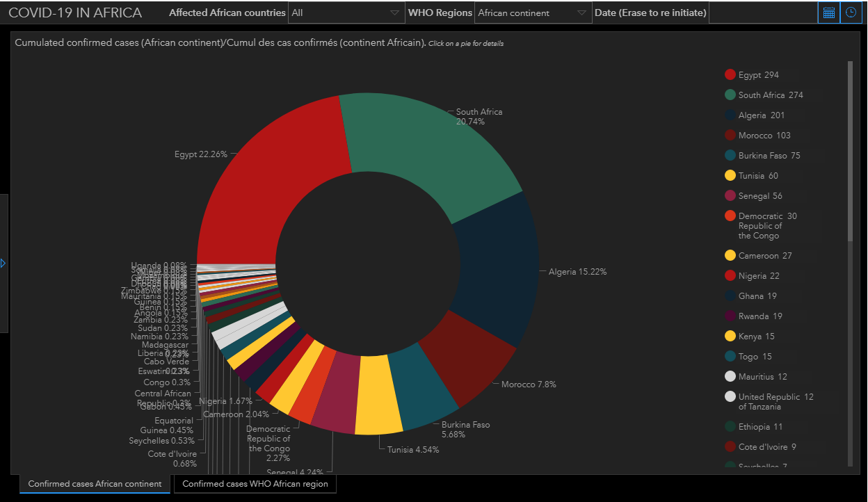Screen dimensions: 868x502
Task: Click the 'Seychelles 0.53%' chart label
Action: [160, 441]
